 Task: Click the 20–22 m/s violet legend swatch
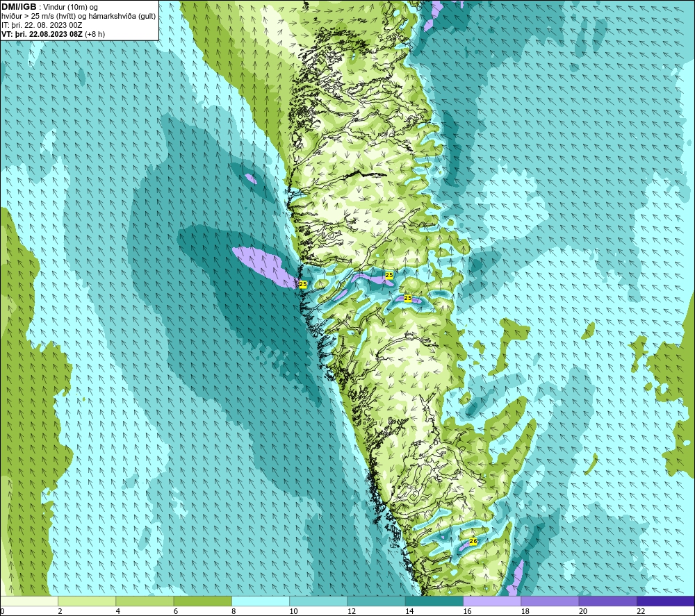pos(607,601)
